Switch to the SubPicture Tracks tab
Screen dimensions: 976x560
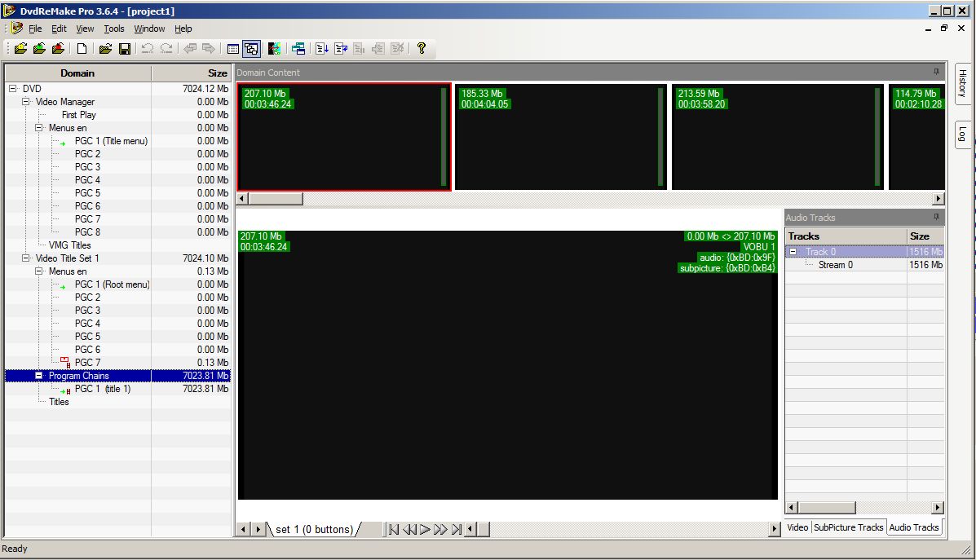848,527
